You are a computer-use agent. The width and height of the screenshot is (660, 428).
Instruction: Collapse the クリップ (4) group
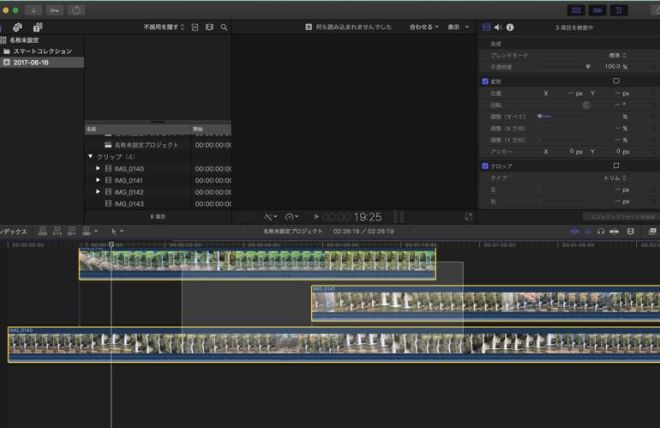click(x=90, y=157)
